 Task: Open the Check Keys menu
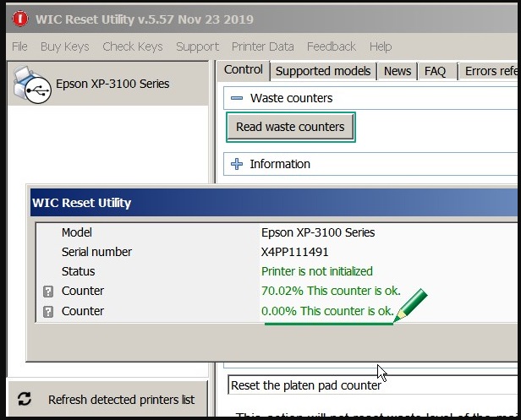click(133, 46)
